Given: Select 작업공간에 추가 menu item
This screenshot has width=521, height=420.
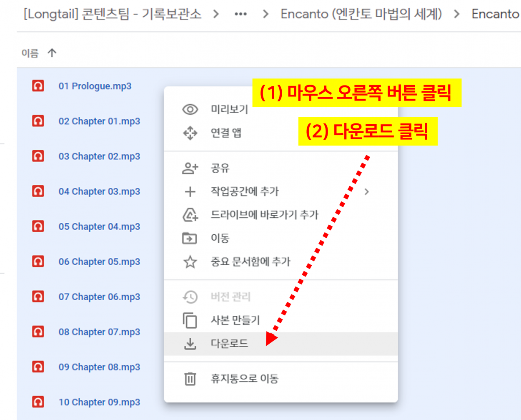Looking at the screenshot, I should pyautogui.click(x=245, y=191).
